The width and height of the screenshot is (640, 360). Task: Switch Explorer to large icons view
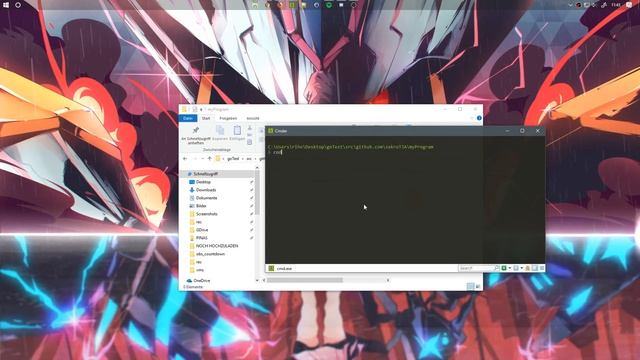click(478, 287)
